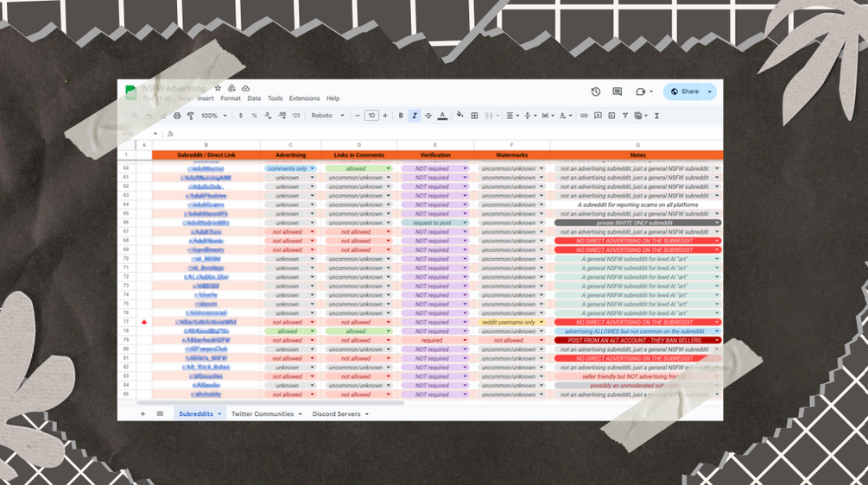Image resolution: width=868 pixels, height=485 pixels.
Task: Select row 77 header
Action: coord(126,322)
